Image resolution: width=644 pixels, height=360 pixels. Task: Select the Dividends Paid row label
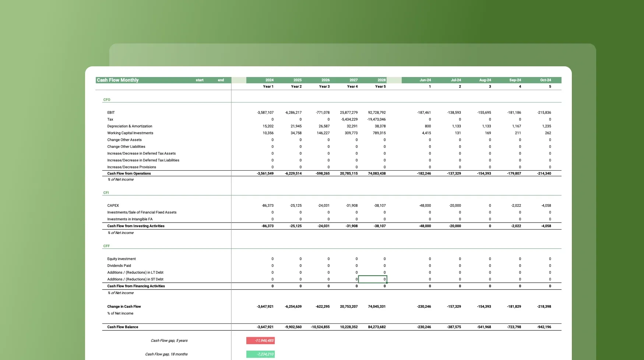(x=119, y=266)
